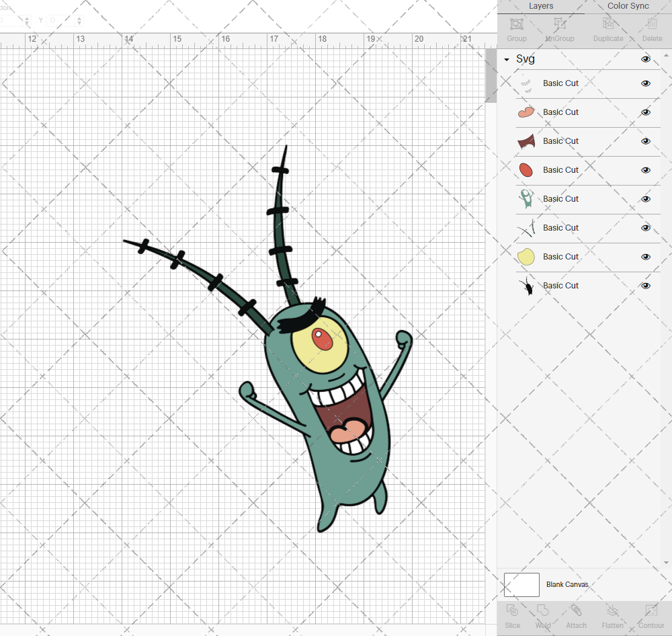
Task: Hide the yellow eye Basic Cut layer
Action: point(645,257)
